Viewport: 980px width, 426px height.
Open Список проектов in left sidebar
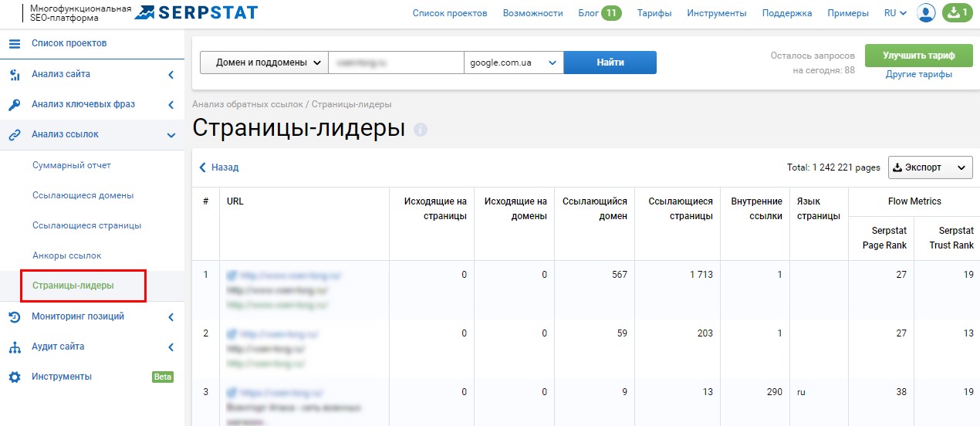pos(69,43)
